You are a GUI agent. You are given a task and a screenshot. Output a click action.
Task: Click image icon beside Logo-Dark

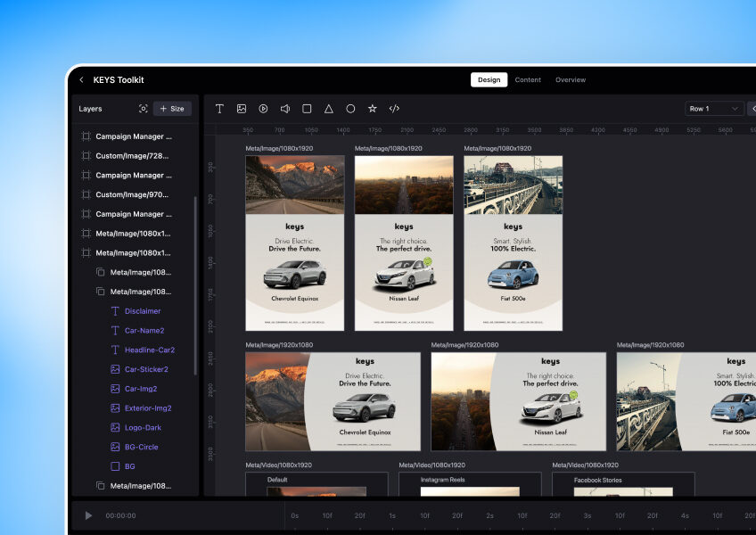click(x=115, y=427)
